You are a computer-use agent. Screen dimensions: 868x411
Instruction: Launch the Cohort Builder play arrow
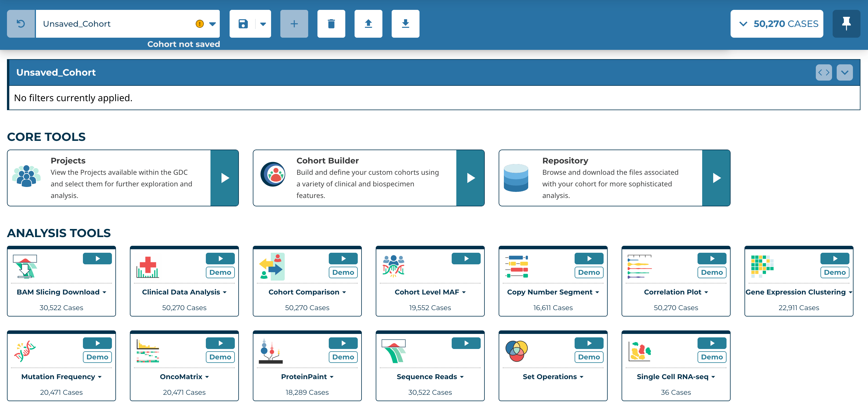click(x=470, y=178)
